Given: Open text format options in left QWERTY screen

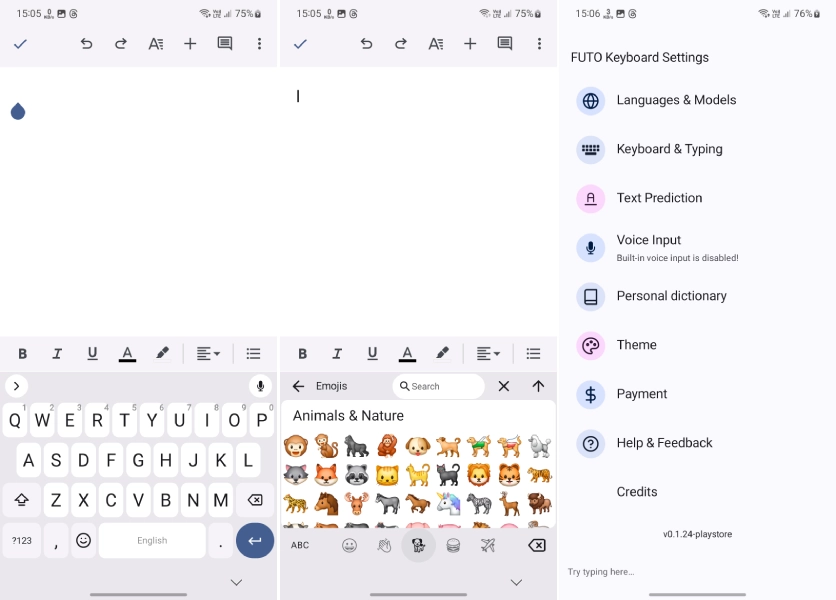Looking at the screenshot, I should [156, 44].
